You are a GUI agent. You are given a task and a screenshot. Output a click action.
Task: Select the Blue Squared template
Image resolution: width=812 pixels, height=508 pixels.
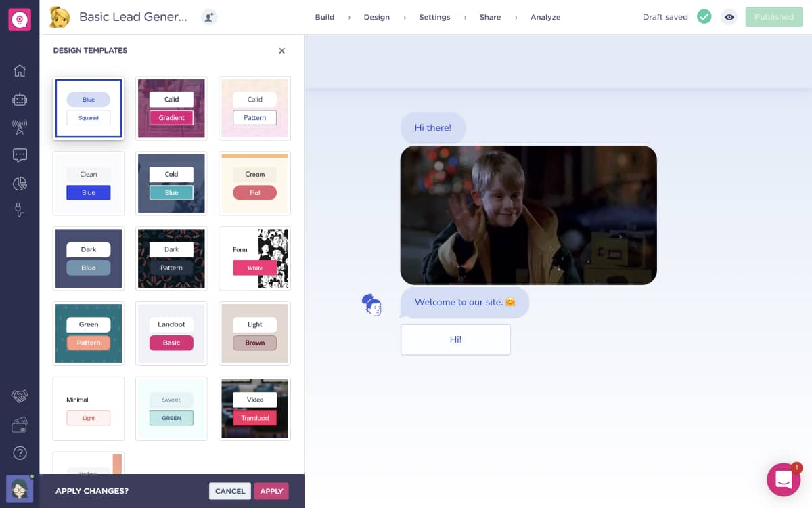pos(89,108)
